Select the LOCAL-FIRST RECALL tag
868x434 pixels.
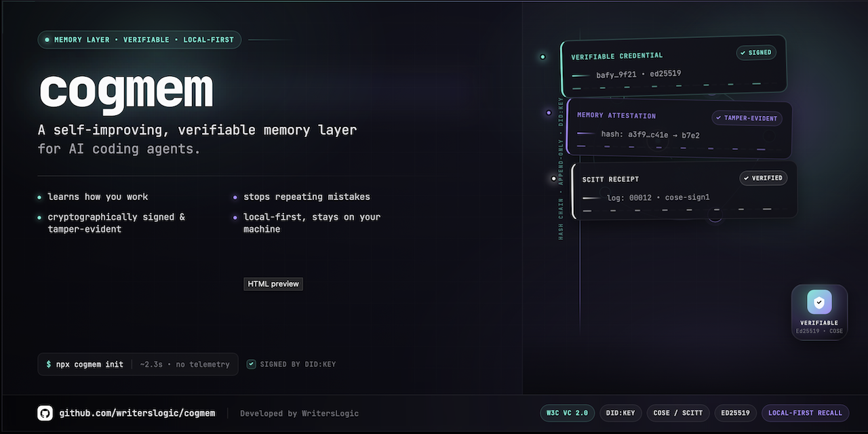pyautogui.click(x=805, y=413)
